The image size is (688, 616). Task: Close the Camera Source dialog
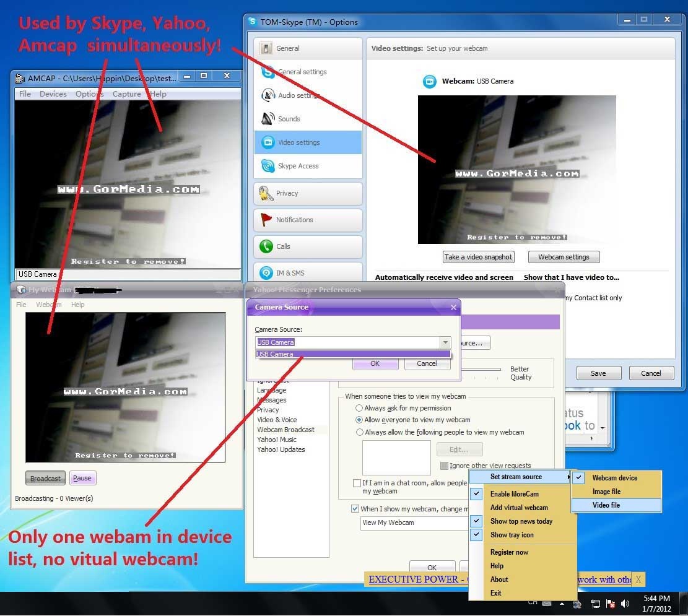tap(453, 308)
